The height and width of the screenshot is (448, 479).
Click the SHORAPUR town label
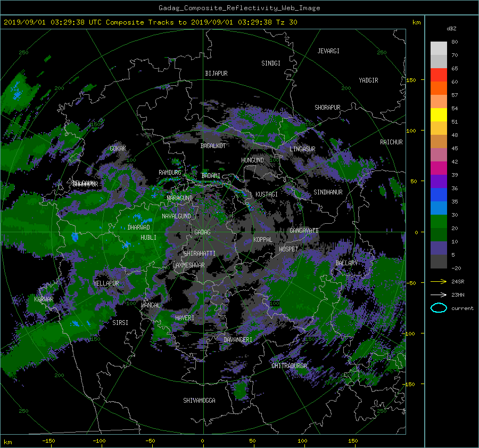pos(327,108)
